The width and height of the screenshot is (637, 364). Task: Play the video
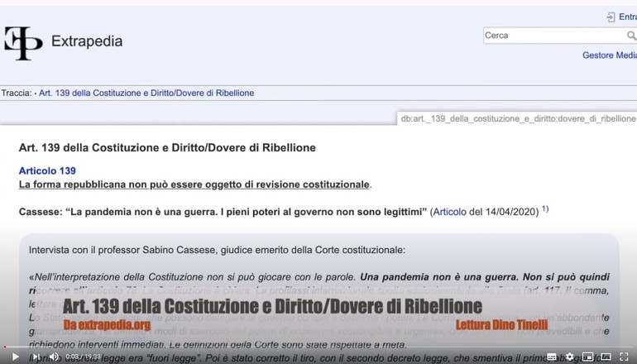coord(16,357)
